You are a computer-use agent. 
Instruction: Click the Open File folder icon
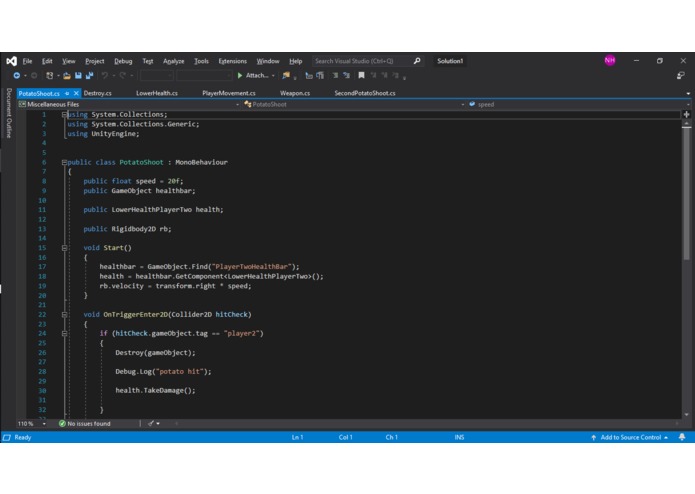pyautogui.click(x=67, y=76)
